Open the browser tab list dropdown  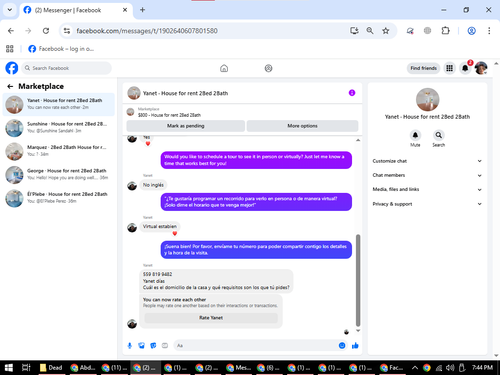tap(10, 10)
